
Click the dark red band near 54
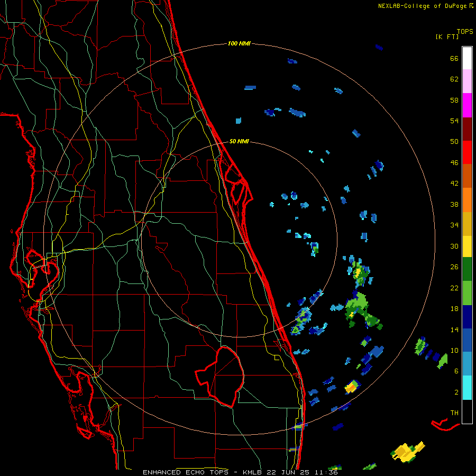pyautogui.click(x=467, y=129)
